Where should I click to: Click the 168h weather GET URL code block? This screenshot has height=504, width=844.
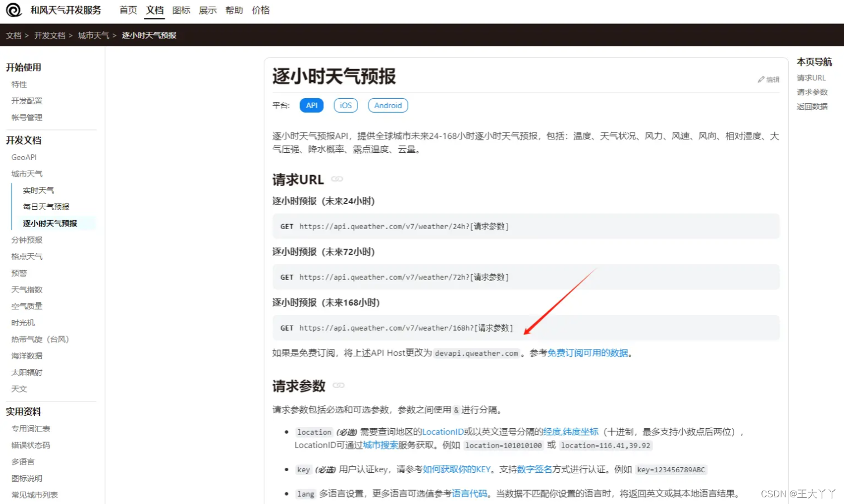[x=526, y=328]
